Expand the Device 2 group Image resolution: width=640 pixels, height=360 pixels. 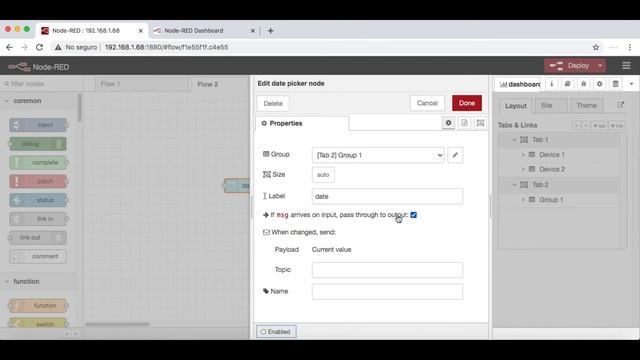523,169
